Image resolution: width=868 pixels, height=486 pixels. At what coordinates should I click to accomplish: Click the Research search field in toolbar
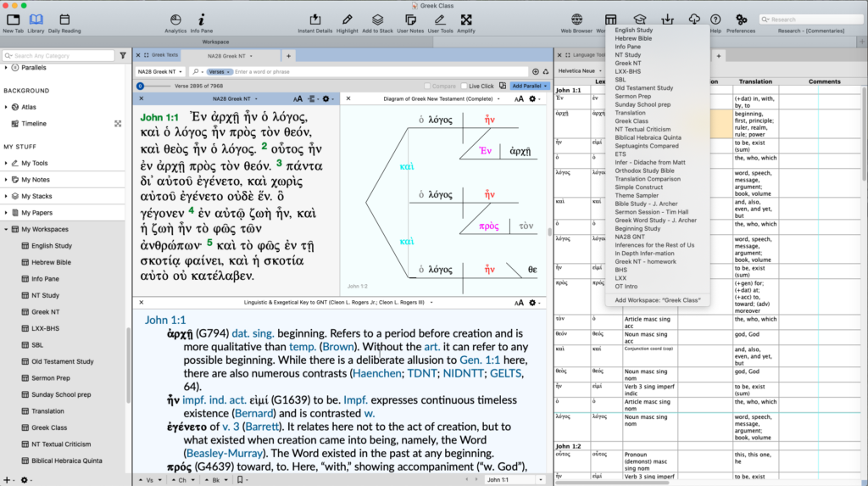[811, 20]
